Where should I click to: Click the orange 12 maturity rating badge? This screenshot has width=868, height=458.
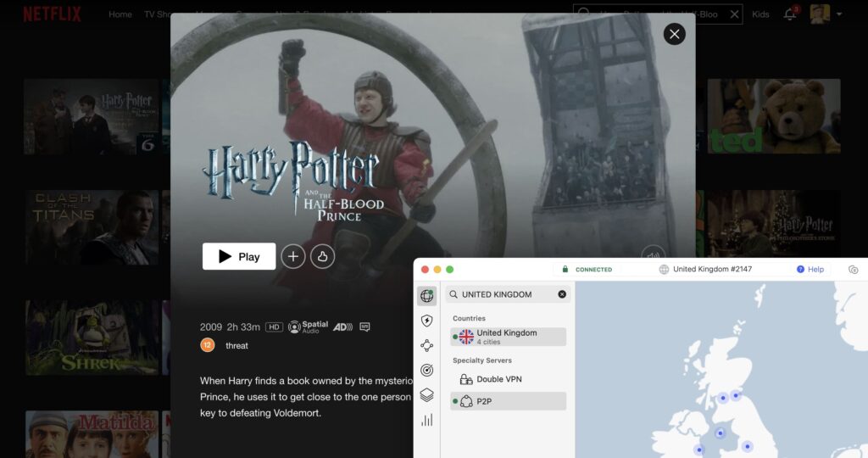(x=207, y=345)
